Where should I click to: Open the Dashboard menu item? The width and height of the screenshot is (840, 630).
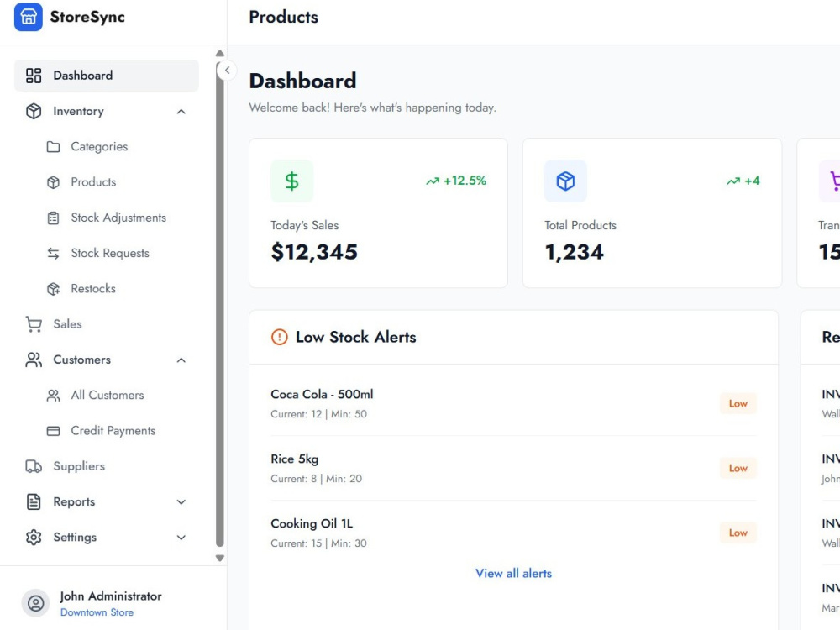tap(107, 76)
